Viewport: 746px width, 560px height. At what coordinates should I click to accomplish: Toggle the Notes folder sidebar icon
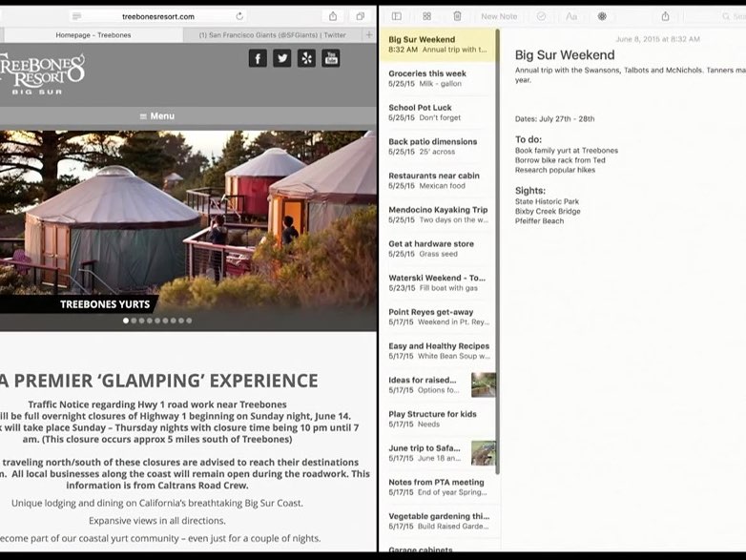(396, 16)
